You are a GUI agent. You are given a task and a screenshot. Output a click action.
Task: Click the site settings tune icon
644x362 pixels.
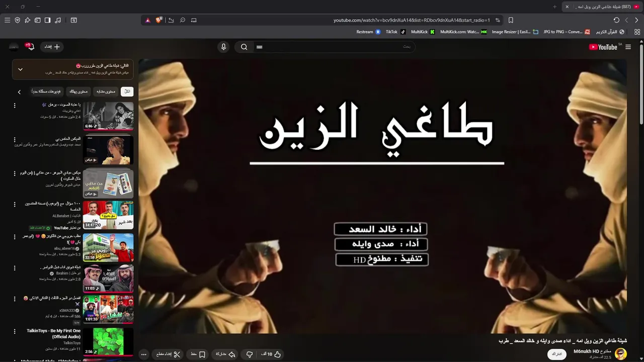pos(498,20)
